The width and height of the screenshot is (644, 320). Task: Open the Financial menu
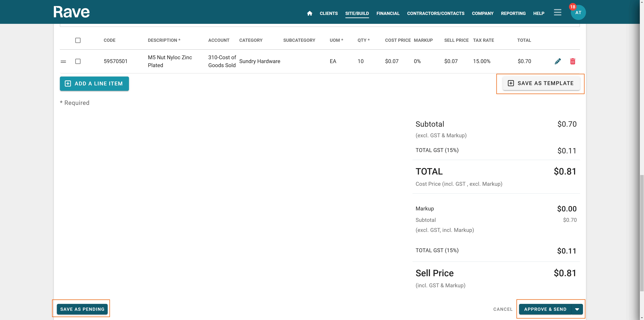tap(388, 13)
